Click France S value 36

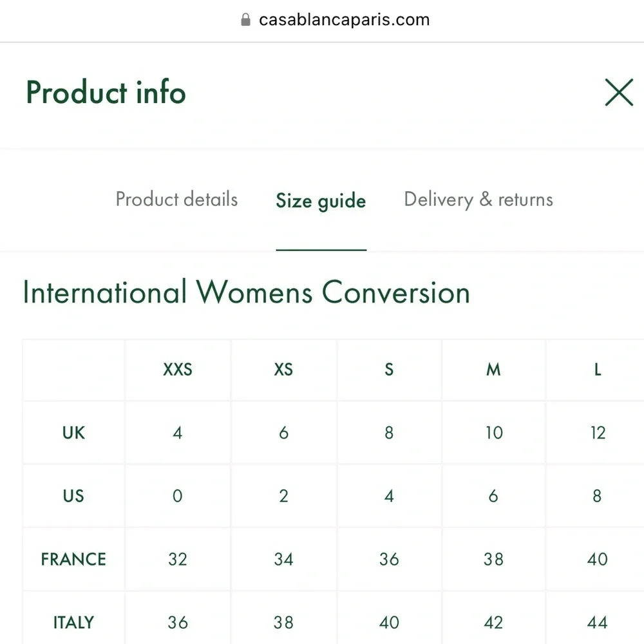[x=389, y=560]
